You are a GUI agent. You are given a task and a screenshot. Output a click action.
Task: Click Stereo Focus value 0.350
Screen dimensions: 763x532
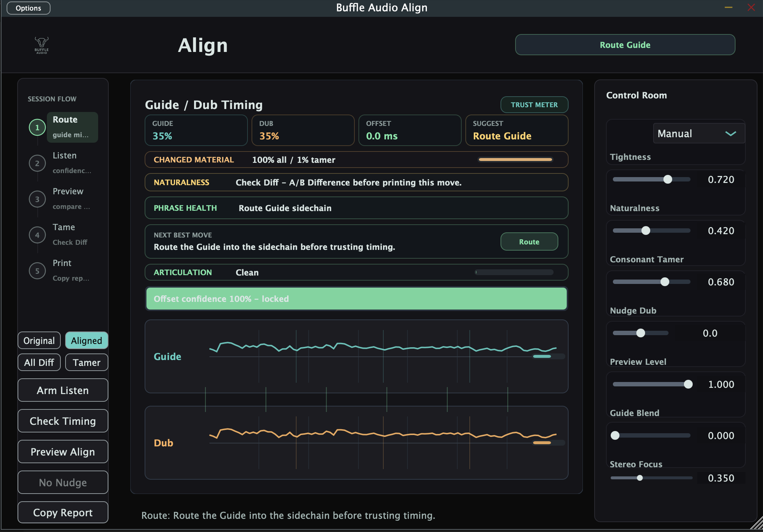721,478
